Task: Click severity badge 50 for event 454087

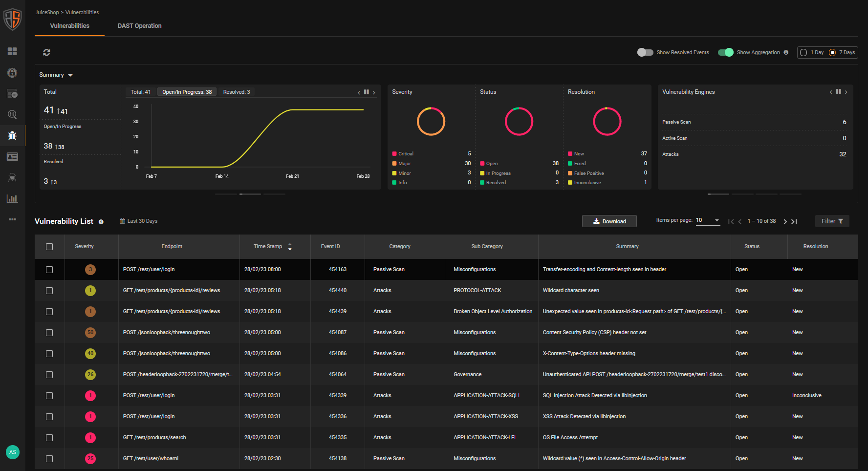Action: (90, 333)
